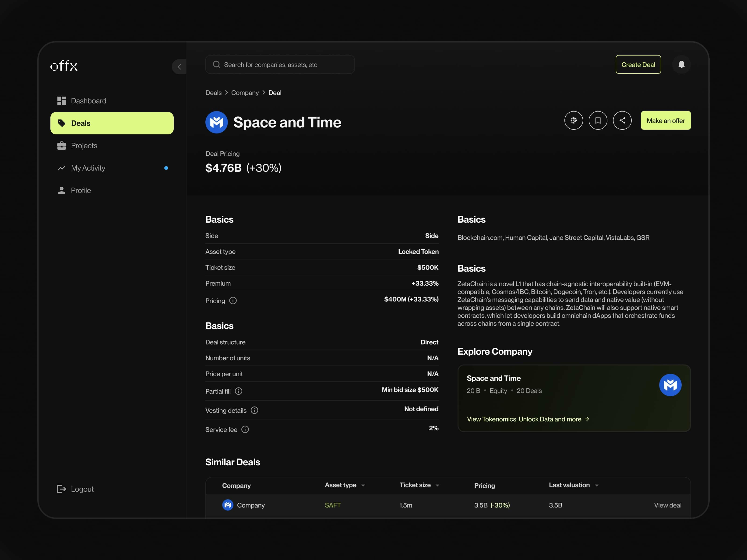Image resolution: width=747 pixels, height=560 pixels.
Task: Open notifications via the bell icon
Action: click(681, 64)
